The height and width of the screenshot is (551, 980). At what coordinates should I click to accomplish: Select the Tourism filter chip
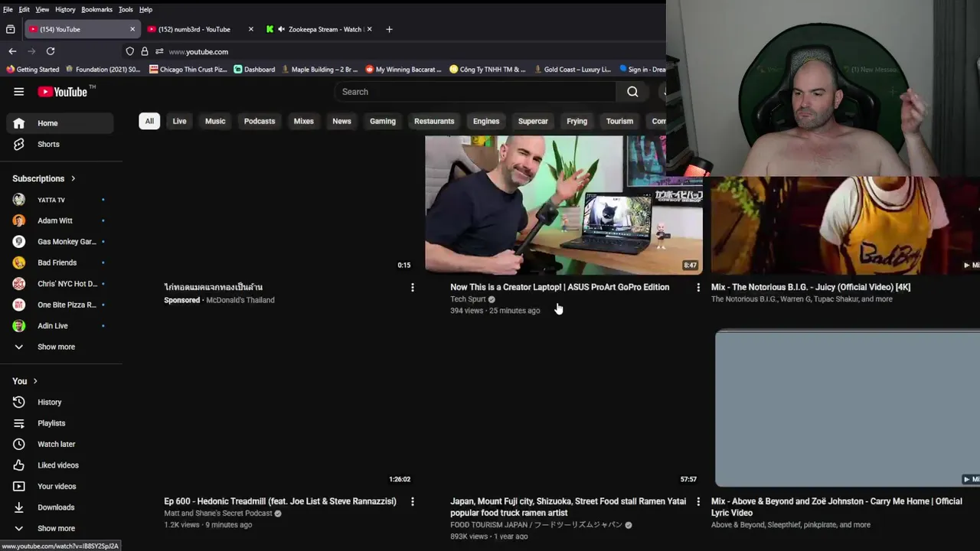point(619,121)
